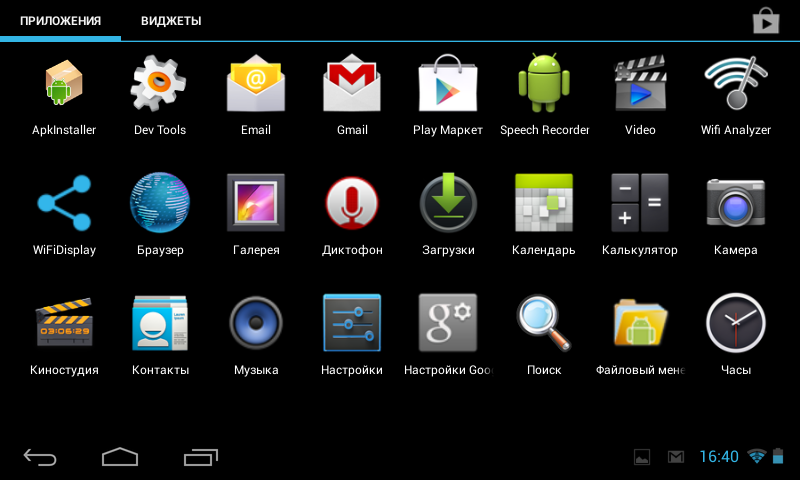Screen dimensions: 800x480
Task: Open Браузер globe icon
Action: point(160,203)
